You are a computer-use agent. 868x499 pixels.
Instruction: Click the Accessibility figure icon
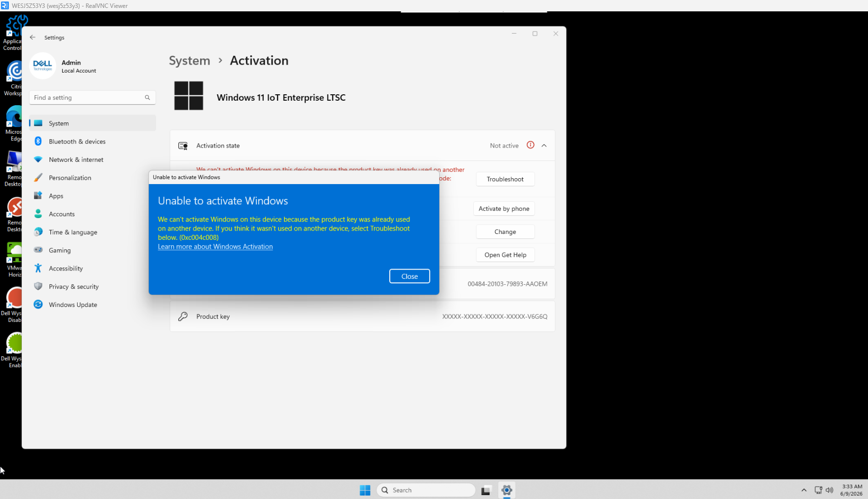pyautogui.click(x=38, y=269)
